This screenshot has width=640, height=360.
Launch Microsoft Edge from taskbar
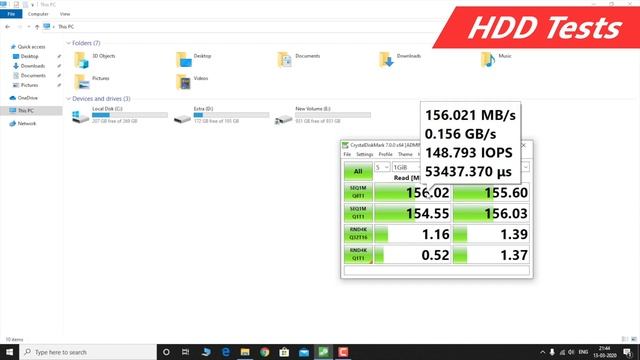225,352
